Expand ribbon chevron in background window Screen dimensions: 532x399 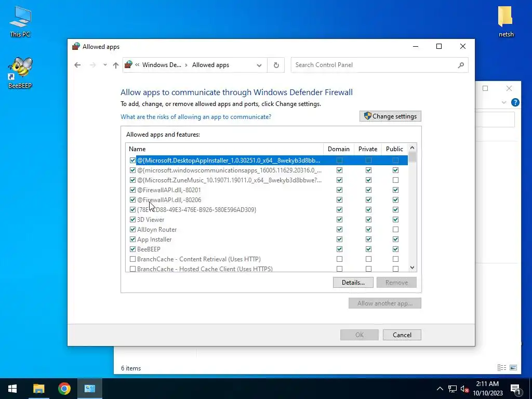coord(504,102)
